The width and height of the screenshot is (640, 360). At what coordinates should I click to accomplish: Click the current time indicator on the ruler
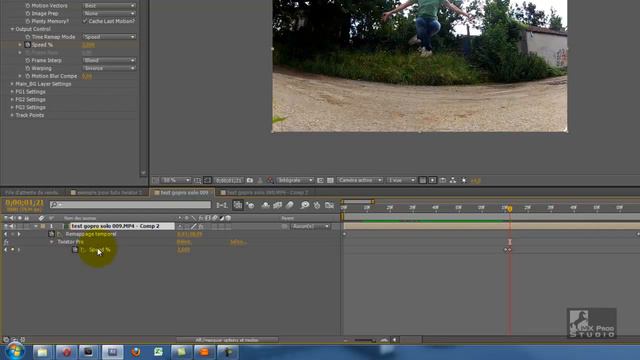509,209
